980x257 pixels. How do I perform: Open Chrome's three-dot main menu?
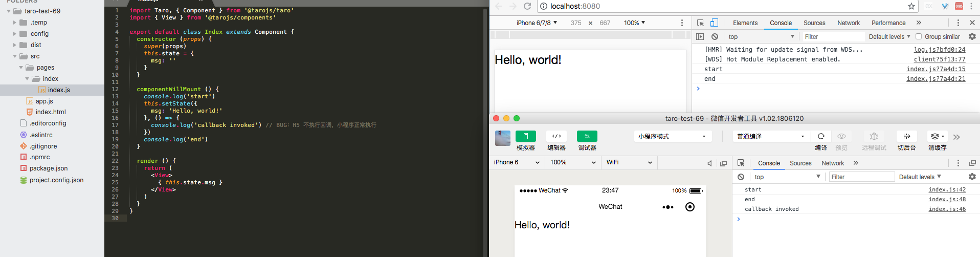(x=971, y=6)
